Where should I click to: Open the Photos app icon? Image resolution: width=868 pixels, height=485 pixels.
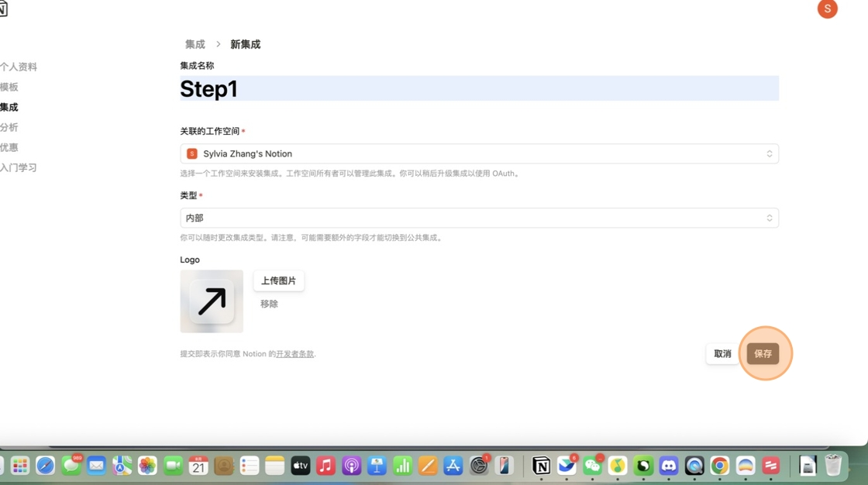pyautogui.click(x=147, y=466)
